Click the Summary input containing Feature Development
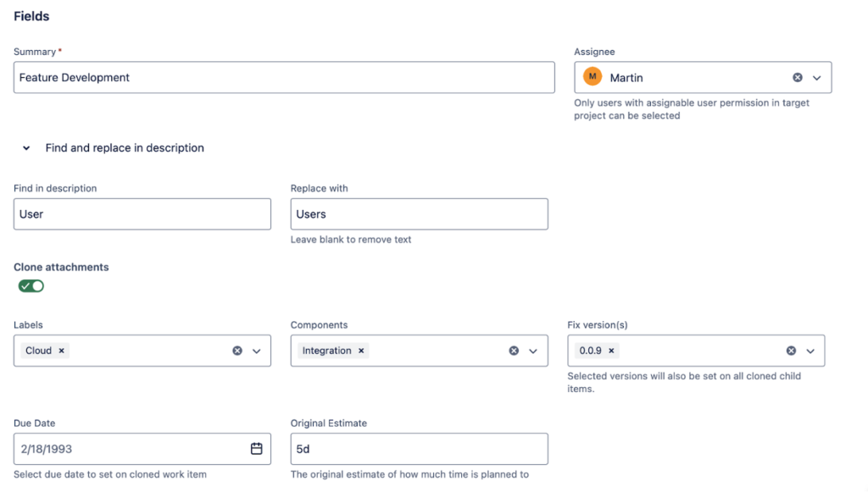 pyautogui.click(x=284, y=77)
